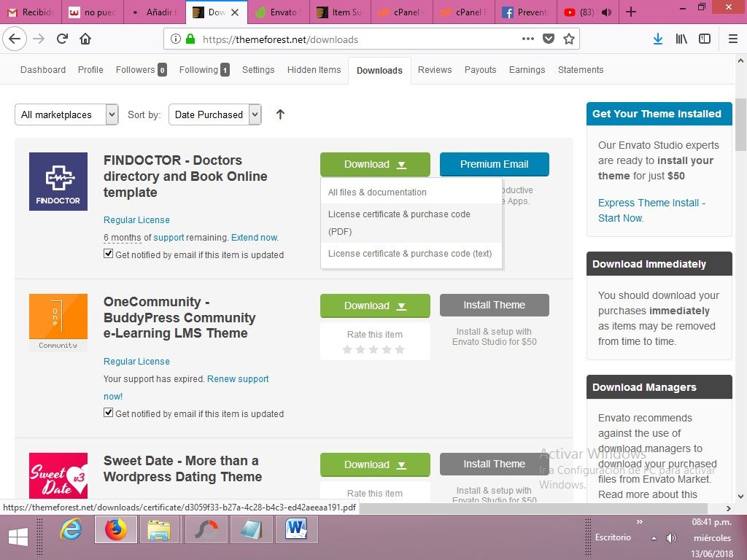Reload the current page
747x560 pixels.
point(62,39)
